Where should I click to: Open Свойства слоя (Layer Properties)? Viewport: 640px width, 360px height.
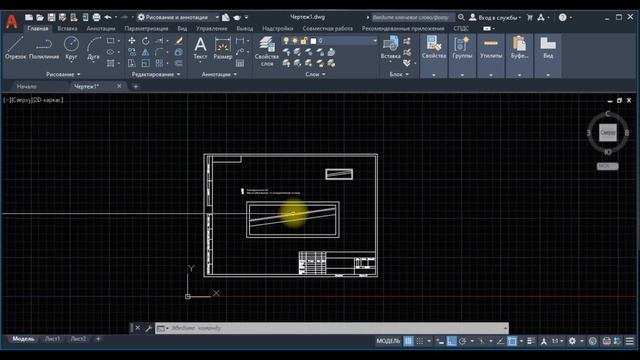point(267,51)
